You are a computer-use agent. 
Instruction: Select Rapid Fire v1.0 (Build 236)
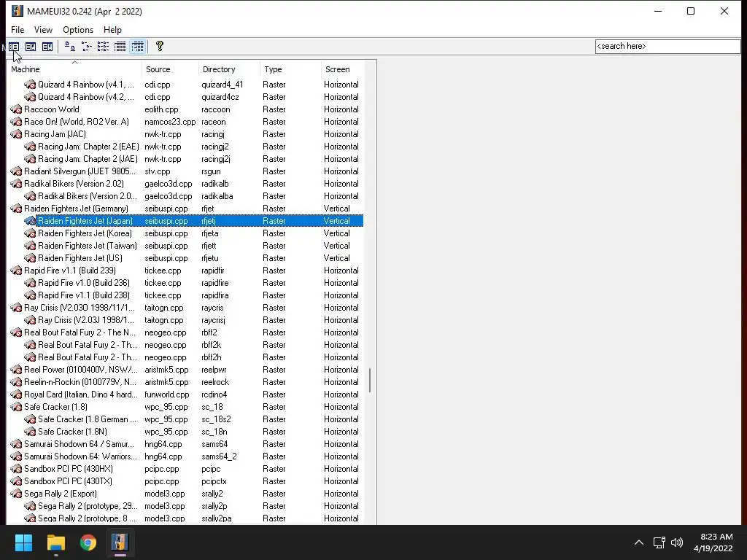(x=185, y=283)
